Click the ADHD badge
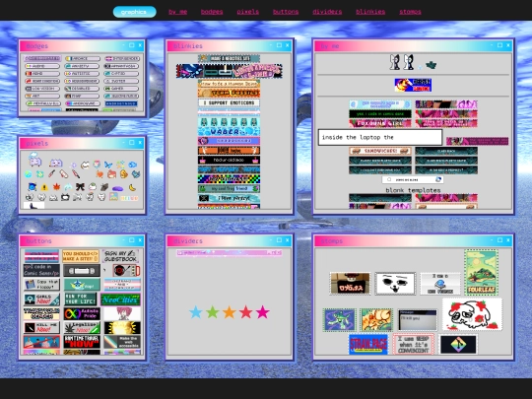Screen dimensions: 532x399 [x=42, y=74]
